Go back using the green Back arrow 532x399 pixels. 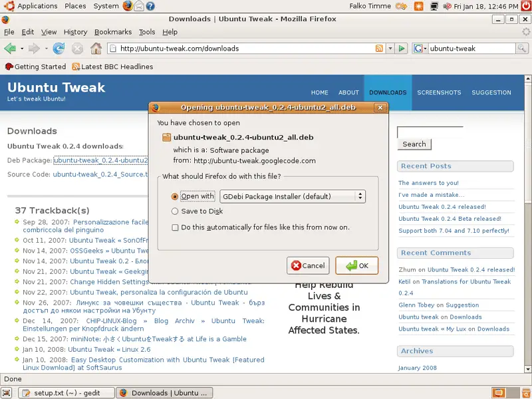[10, 49]
